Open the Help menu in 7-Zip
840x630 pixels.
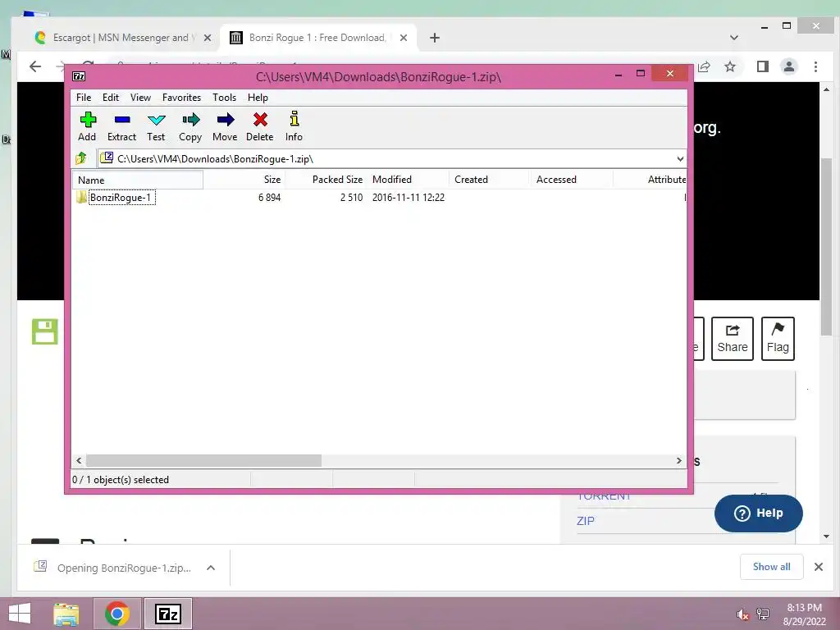pyautogui.click(x=258, y=98)
